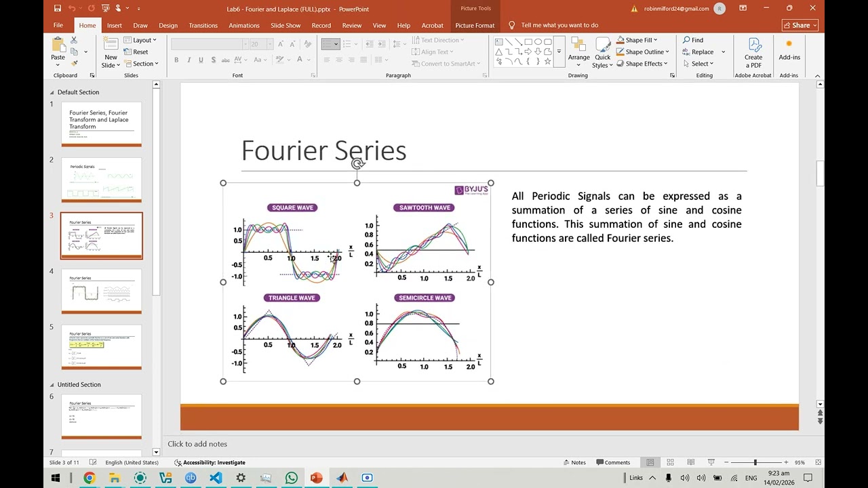Toggle Bold formatting

click(x=176, y=60)
